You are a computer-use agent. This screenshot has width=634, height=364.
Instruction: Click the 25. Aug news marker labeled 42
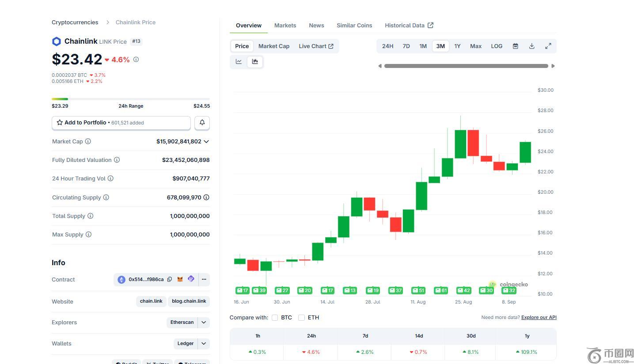(463, 290)
